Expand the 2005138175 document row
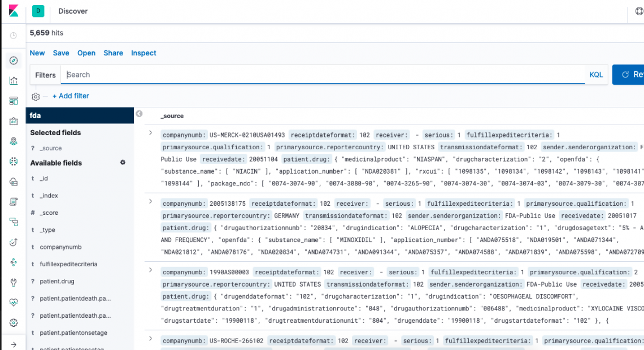This screenshot has width=644, height=350. pyautogui.click(x=150, y=201)
